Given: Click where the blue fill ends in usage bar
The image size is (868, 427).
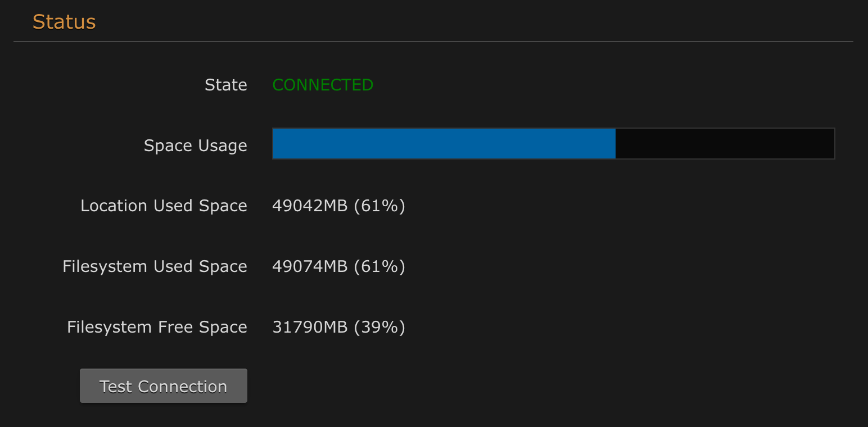Looking at the screenshot, I should pyautogui.click(x=615, y=144).
